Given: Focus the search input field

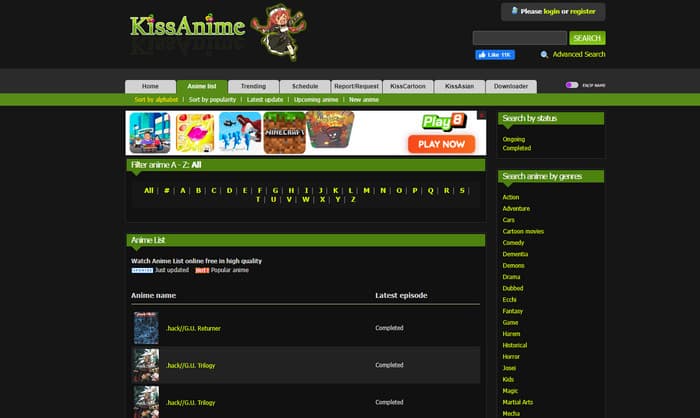Looking at the screenshot, I should 520,38.
